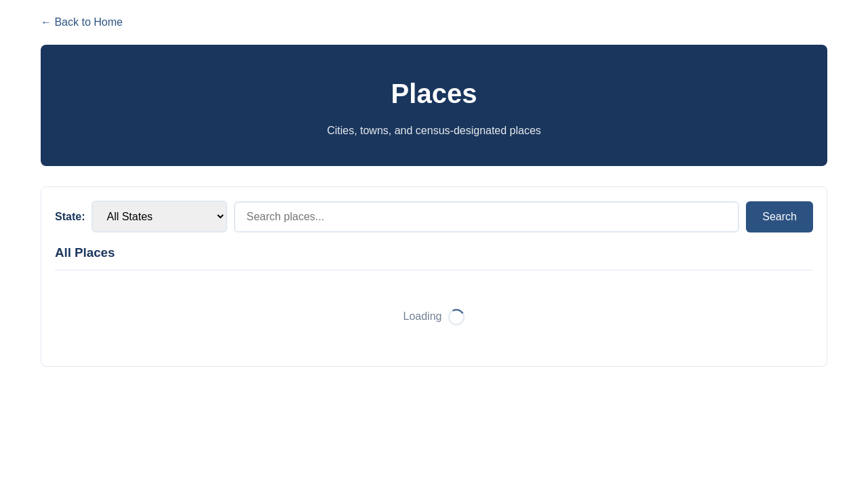Click the placeholder text Search places...
Image resolution: width=868 pixels, height=488 pixels.
285,217
